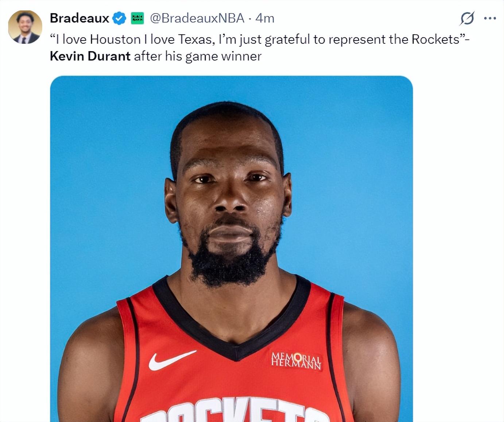Viewport: 504px width, 422px height.
Task: Click the 4m post timestamp
Action: coord(265,18)
